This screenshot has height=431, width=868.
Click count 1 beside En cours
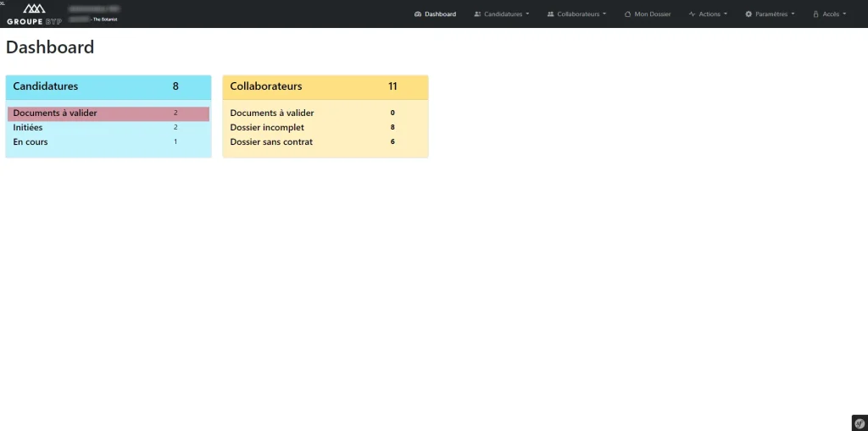(175, 141)
